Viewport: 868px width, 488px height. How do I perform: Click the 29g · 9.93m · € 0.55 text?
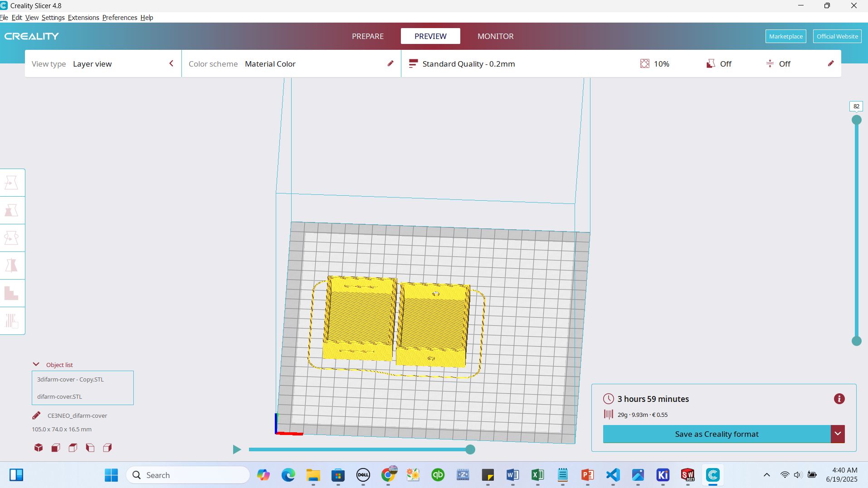(642, 415)
